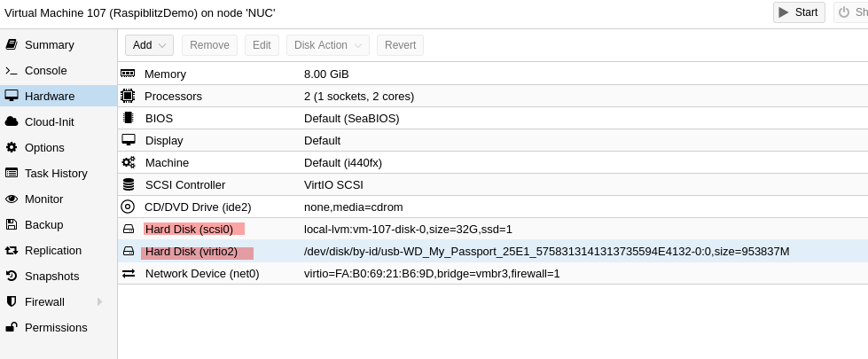The image size is (868, 359).
Task: Click the Monitor eye icon
Action: pos(12,199)
